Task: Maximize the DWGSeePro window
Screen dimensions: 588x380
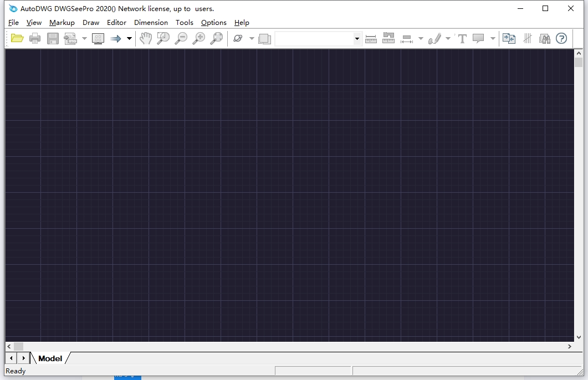Action: 545,8
